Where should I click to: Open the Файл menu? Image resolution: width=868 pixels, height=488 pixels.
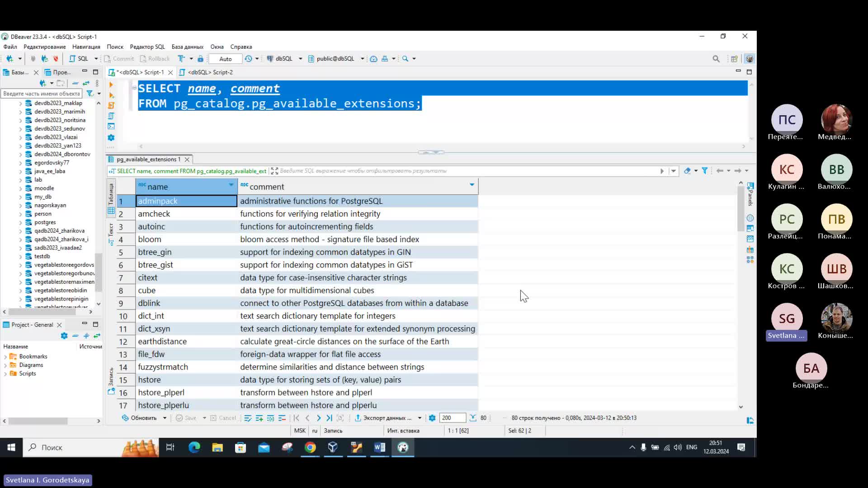10,47
